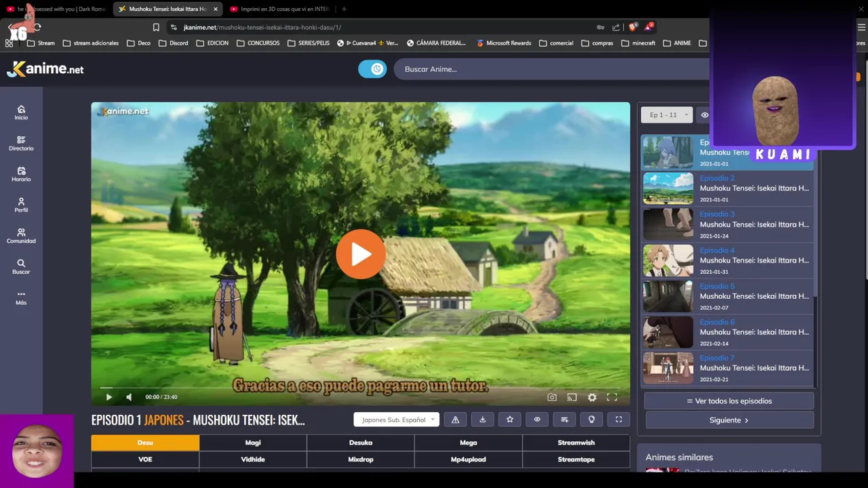868x488 pixels.
Task: Go to Inicio in the sidebar
Action: (x=21, y=113)
